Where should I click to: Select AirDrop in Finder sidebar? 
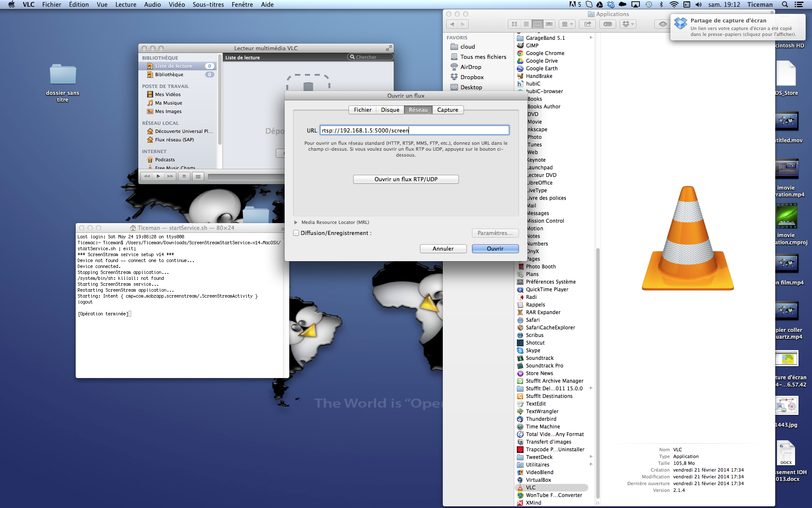pos(471,67)
